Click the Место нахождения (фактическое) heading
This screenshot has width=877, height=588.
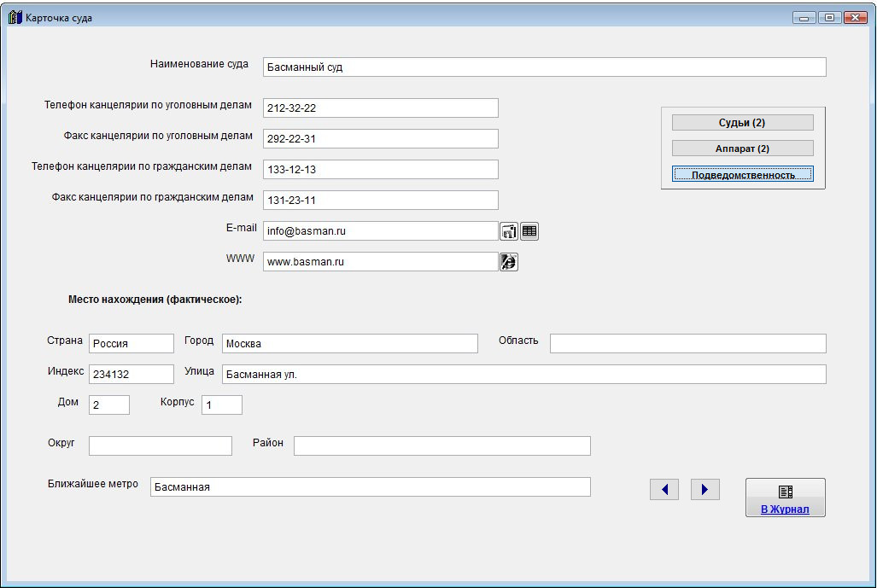click(x=155, y=300)
